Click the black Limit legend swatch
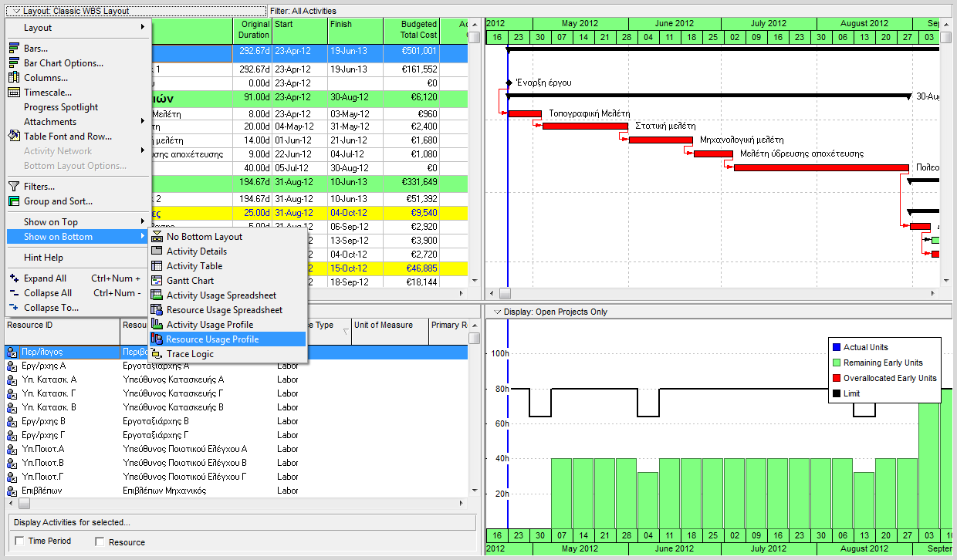Viewport: 957px width, 560px height. [x=836, y=393]
